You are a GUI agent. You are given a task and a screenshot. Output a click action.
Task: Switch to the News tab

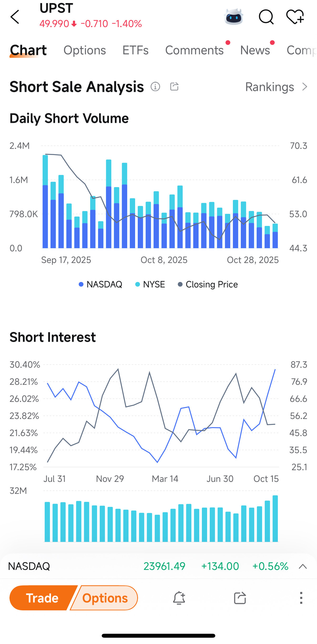click(x=255, y=50)
